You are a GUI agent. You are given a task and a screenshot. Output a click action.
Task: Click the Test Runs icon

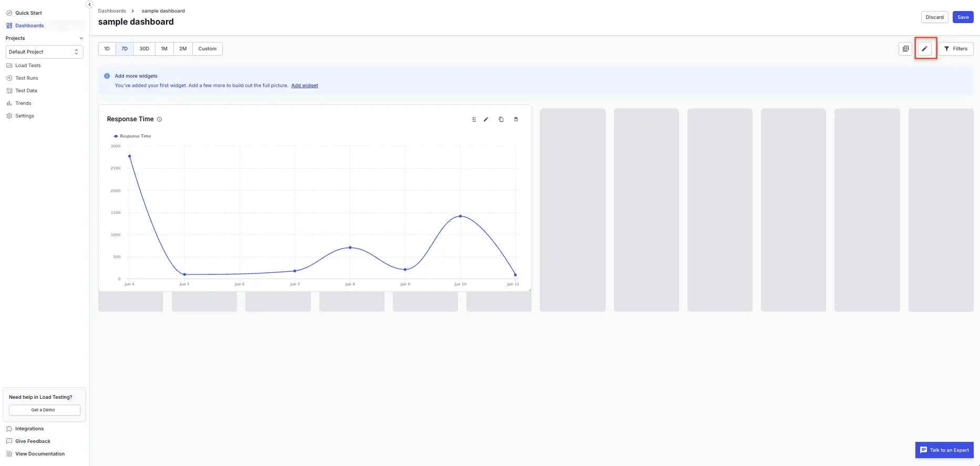point(9,78)
